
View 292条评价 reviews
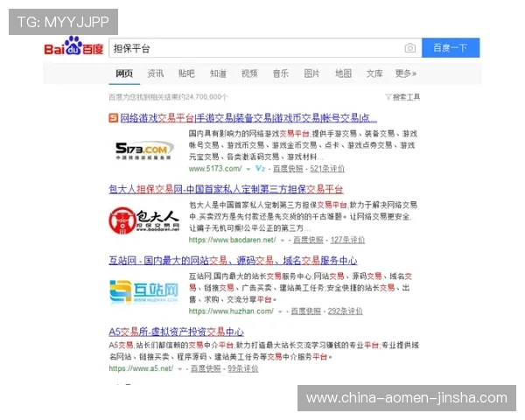[346, 311]
